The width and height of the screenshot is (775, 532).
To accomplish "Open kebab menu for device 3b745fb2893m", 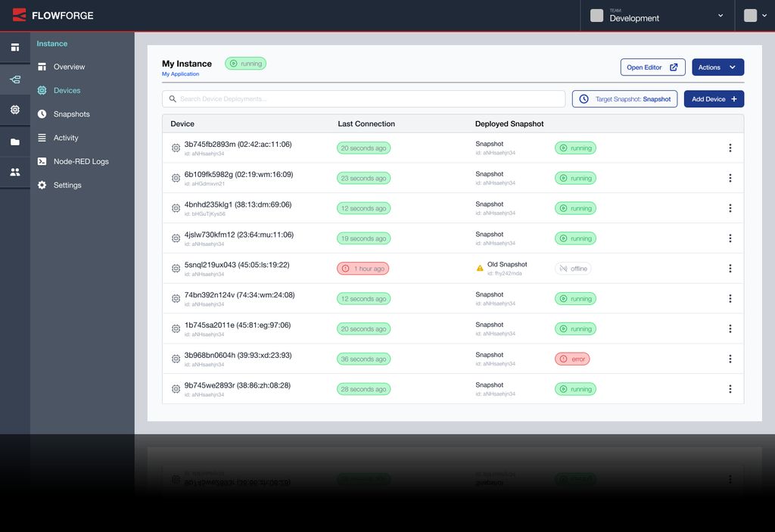I will [x=730, y=148].
